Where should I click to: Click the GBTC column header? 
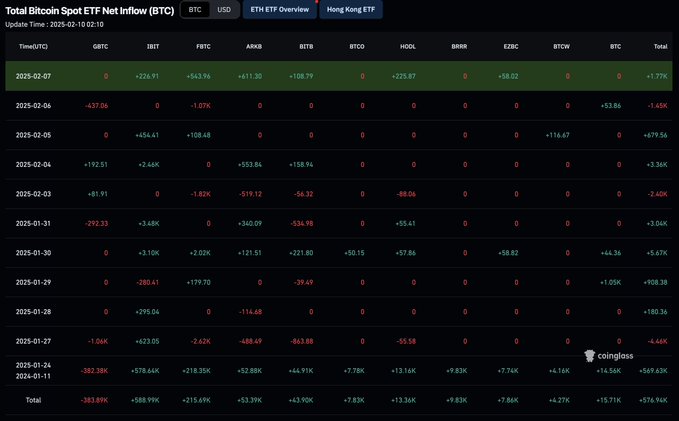(x=100, y=47)
